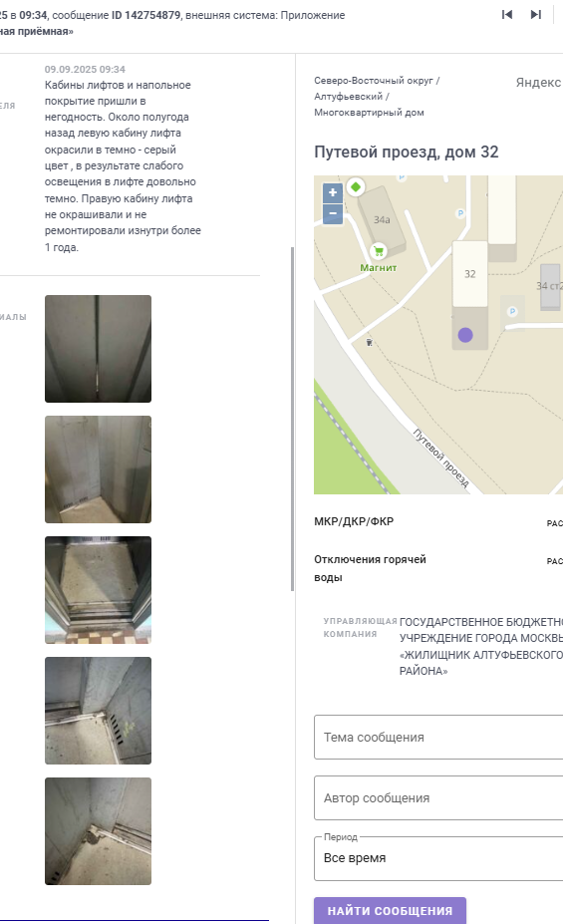Click the Тема сообщения field
Image resolution: width=563 pixels, height=924 pixels.
(x=438, y=738)
